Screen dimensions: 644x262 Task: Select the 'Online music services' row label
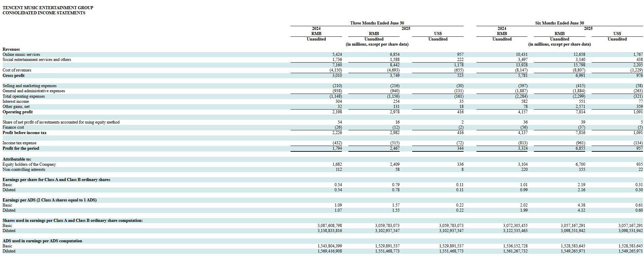click(x=21, y=54)
